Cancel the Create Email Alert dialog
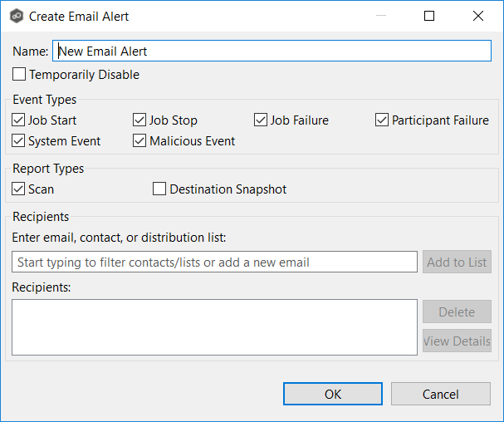This screenshot has width=504, height=422. [x=440, y=394]
